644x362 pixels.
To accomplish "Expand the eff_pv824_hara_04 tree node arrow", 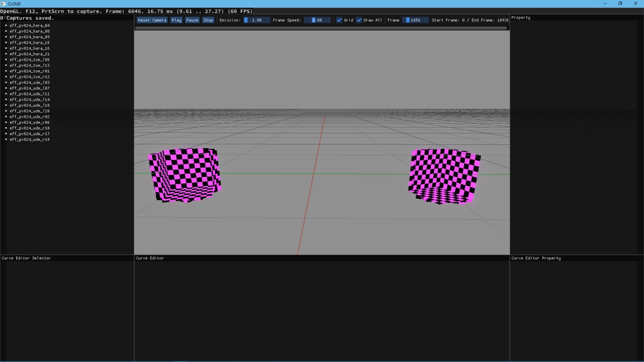I will pos(6,25).
